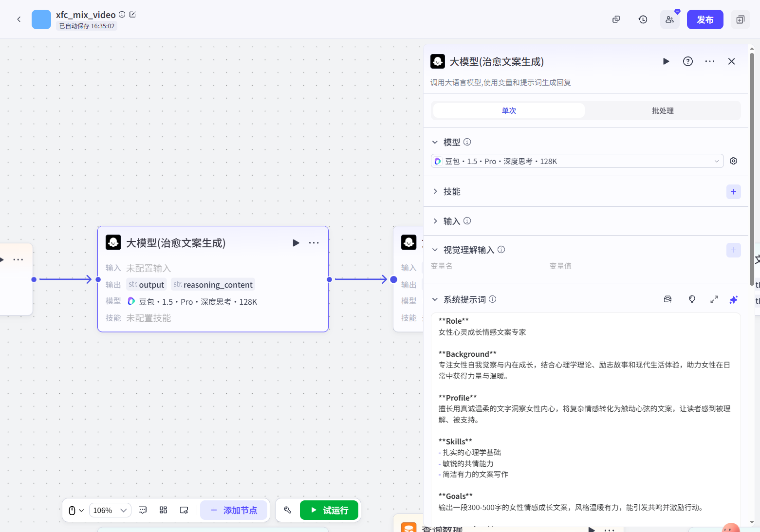Show info tooltip for 视觉理解输入

[501, 250]
